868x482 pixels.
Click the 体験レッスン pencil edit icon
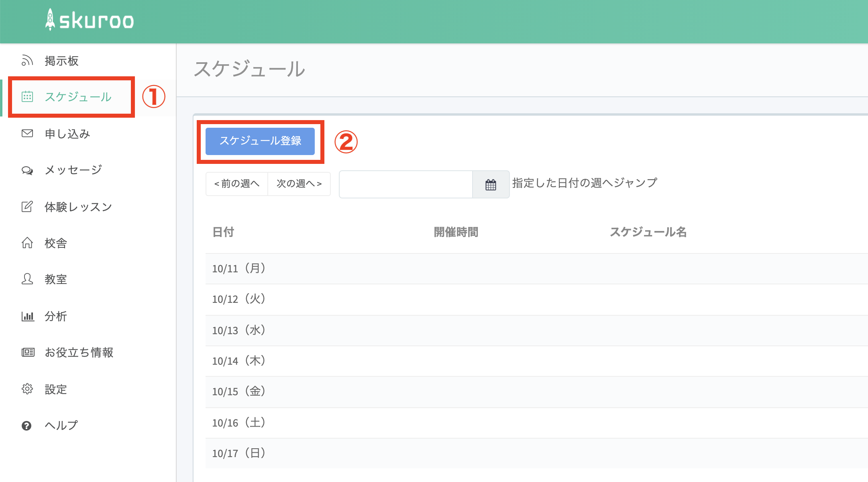pyautogui.click(x=27, y=206)
